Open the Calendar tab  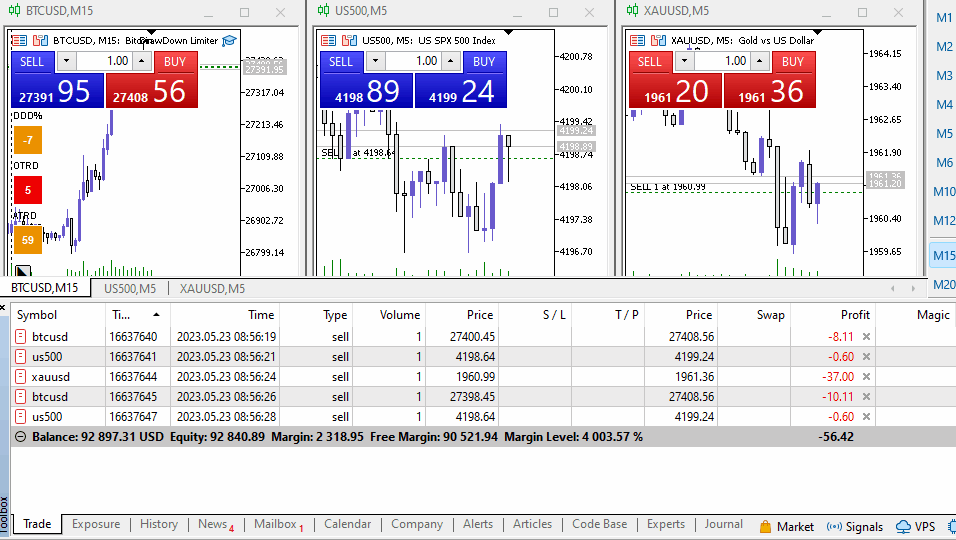[x=347, y=524]
